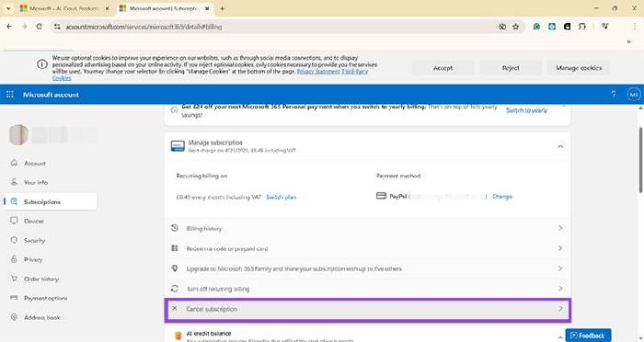
Task: Select the Microsoft account Subscriptions tab
Action: coord(165,8)
